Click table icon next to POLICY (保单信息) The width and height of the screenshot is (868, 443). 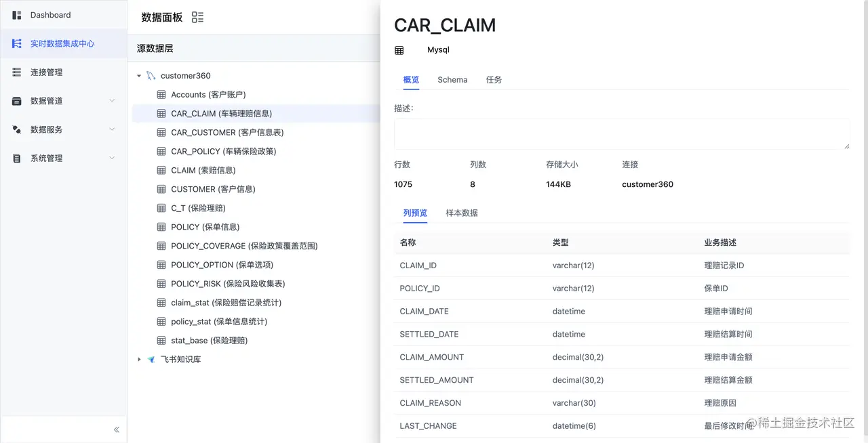161,227
